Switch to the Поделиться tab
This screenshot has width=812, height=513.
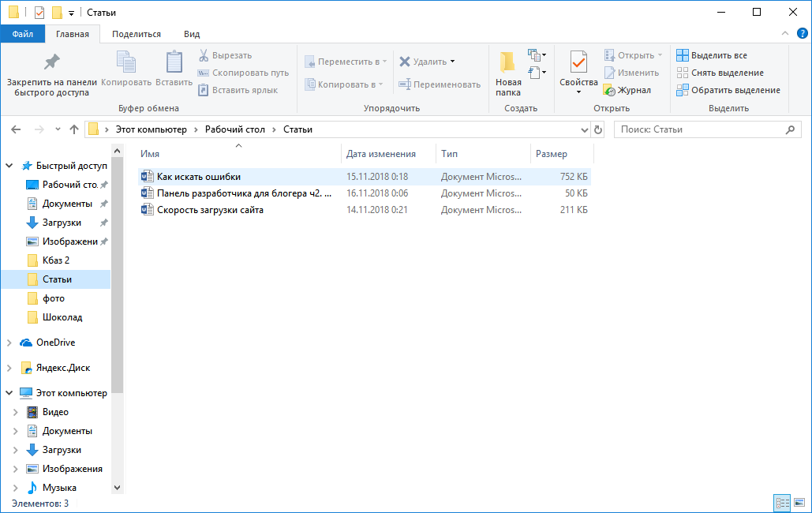pyautogui.click(x=137, y=34)
